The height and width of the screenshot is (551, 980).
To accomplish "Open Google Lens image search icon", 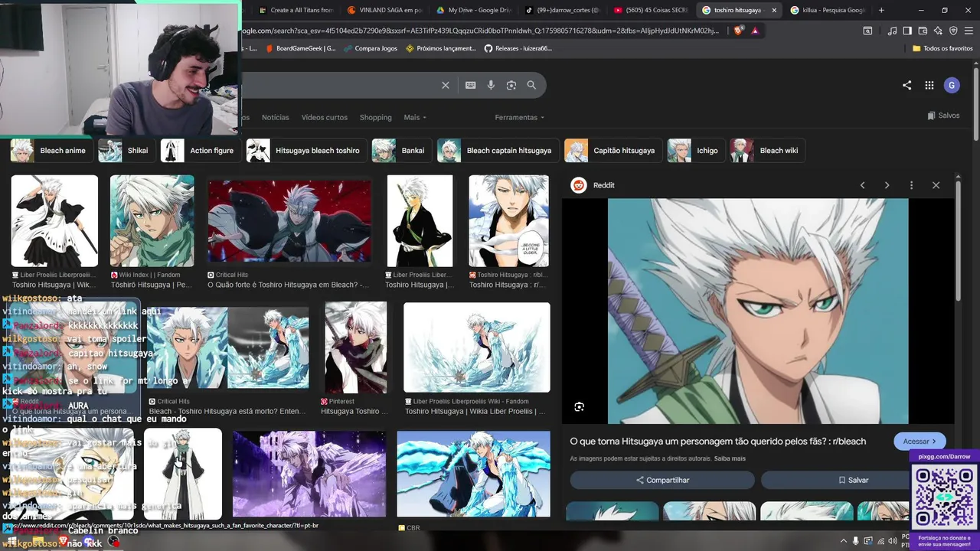I will point(511,85).
